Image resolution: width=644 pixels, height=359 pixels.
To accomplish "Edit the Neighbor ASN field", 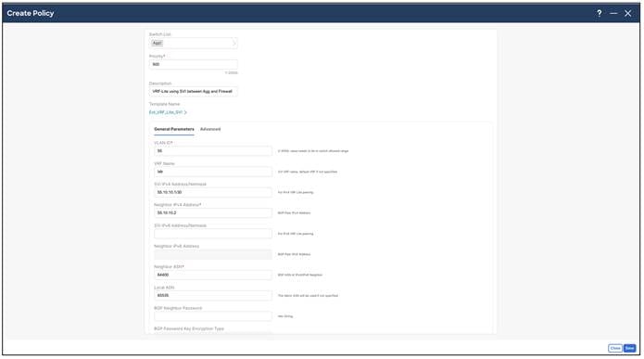I will coord(213,275).
